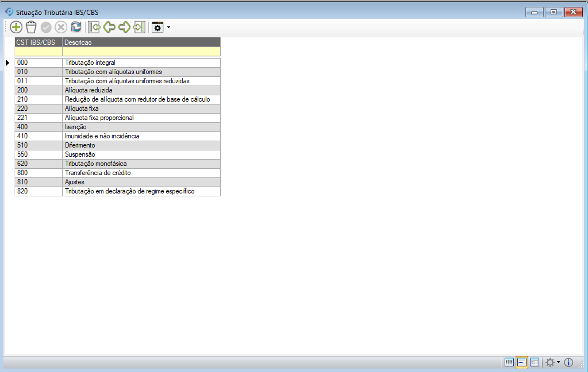Click code cell 810
The height and width of the screenshot is (372, 588).
click(39, 182)
